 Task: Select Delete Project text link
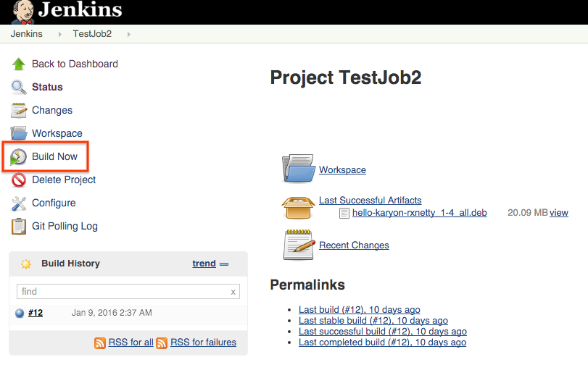(x=64, y=180)
